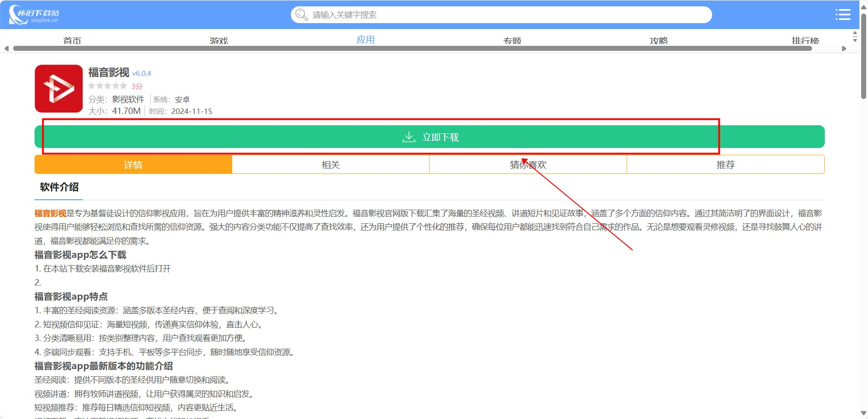
Task: Click the 福音影视 red app icon
Action: pos(59,89)
